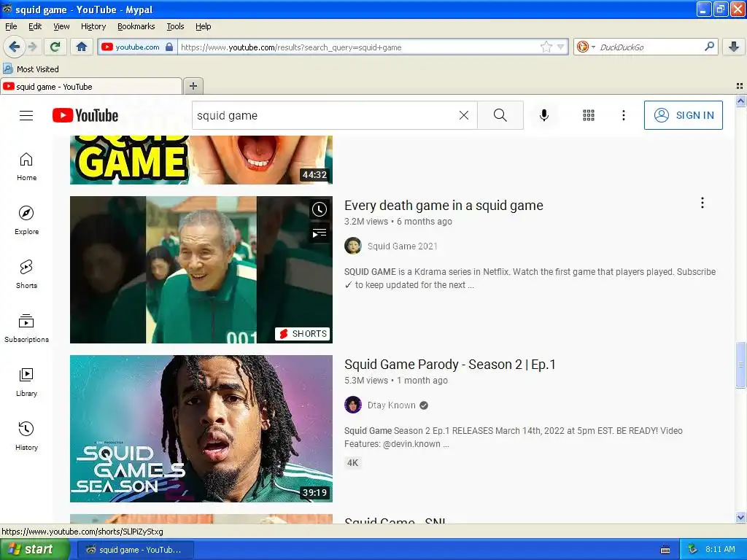Click browser Home button
747x560 pixels.
coord(82,47)
